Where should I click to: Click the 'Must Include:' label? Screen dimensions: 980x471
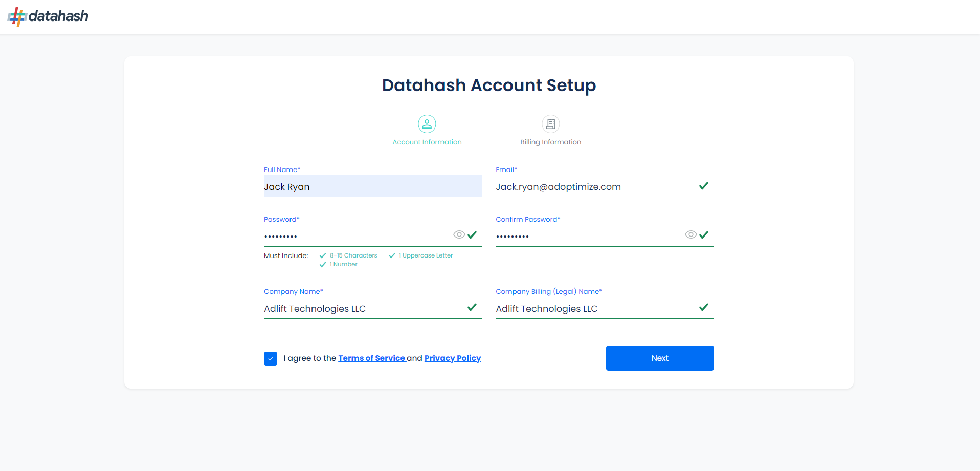(286, 255)
